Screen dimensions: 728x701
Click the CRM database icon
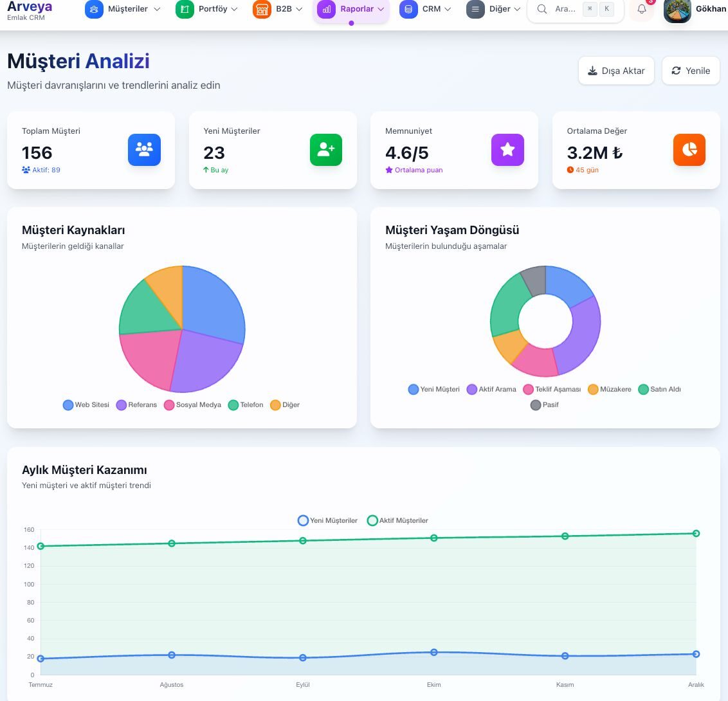[408, 9]
